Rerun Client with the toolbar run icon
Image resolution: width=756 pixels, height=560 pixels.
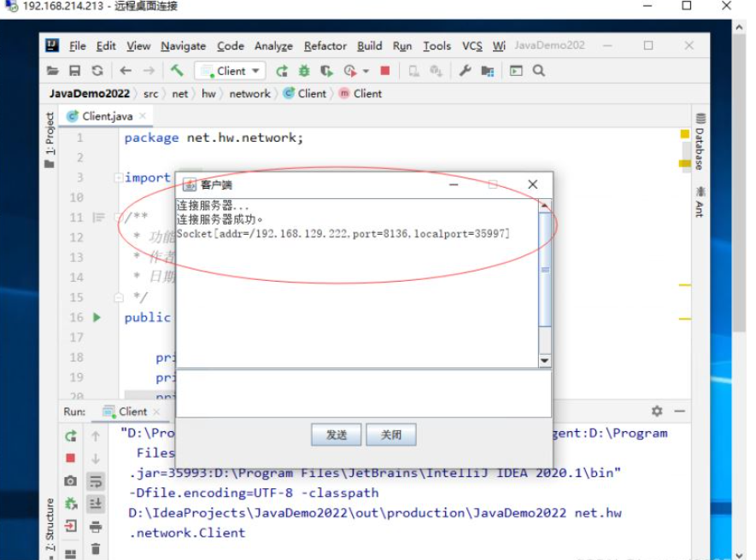(x=282, y=72)
